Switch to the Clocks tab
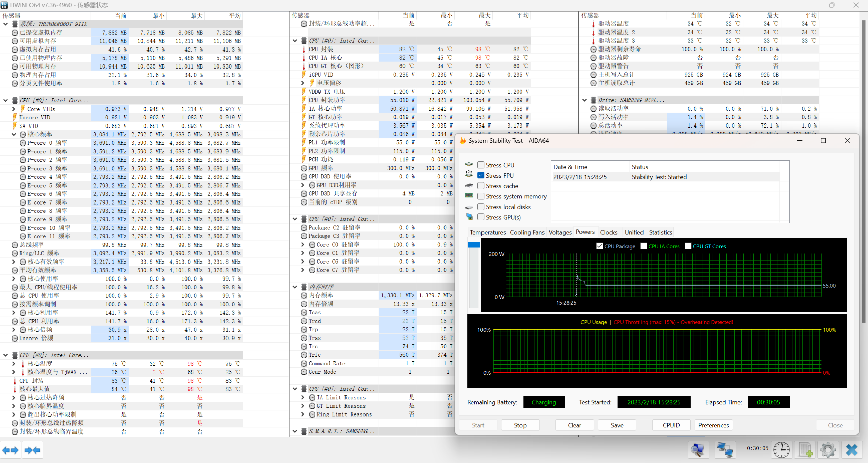 click(x=609, y=232)
